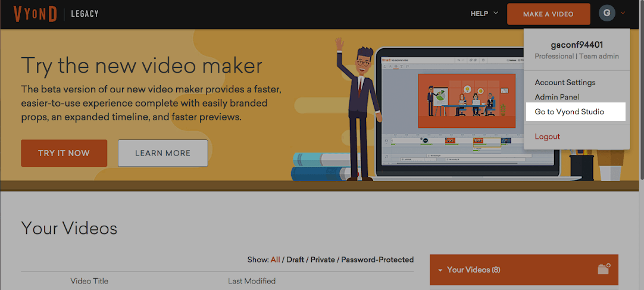Screen dimensions: 644x290
Task: Click the MAKE A VIDEO button
Action: tap(548, 14)
